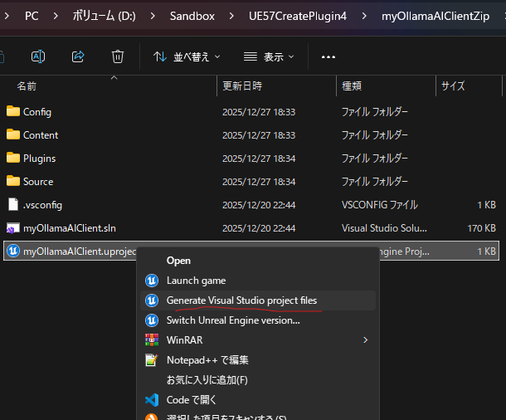Click Unreal icon beside Generate Visual Studio project files
The height and width of the screenshot is (420, 506).
[152, 300]
